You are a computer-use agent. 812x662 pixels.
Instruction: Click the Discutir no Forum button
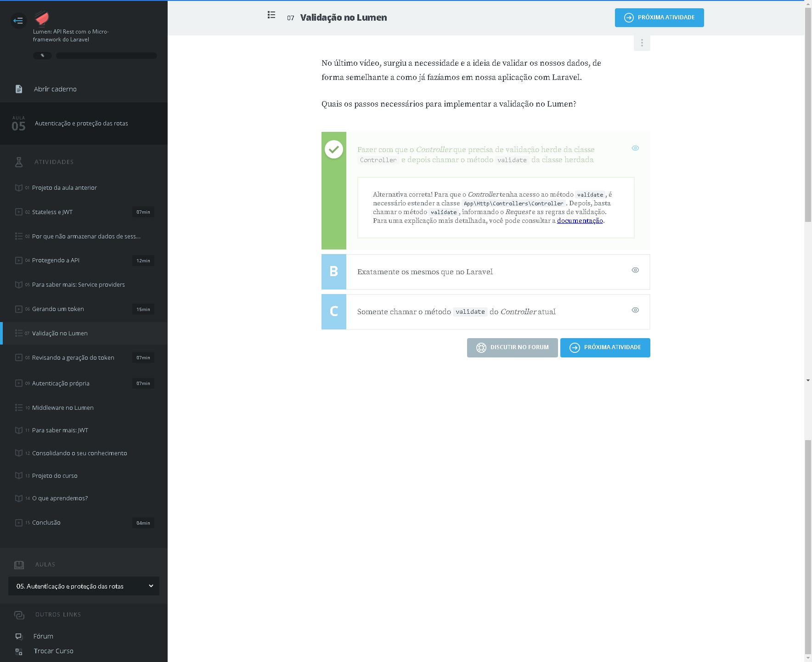pyautogui.click(x=512, y=348)
